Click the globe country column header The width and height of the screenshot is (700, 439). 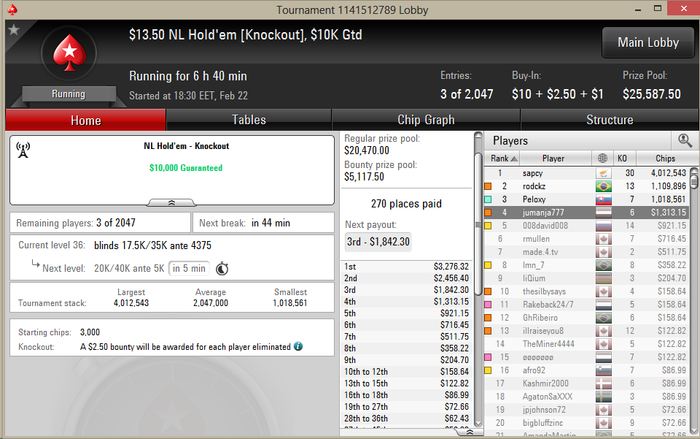tap(602, 158)
